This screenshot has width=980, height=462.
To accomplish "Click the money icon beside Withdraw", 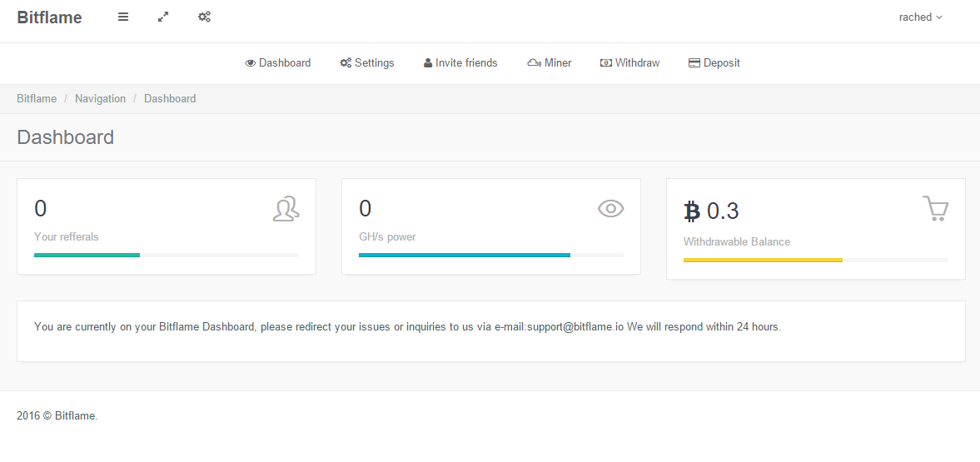I will [x=605, y=63].
